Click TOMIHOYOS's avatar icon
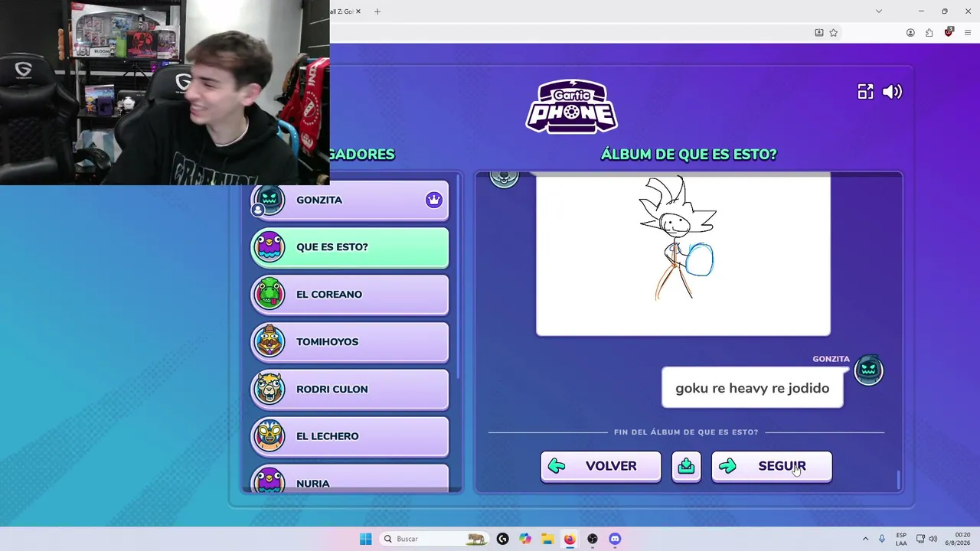This screenshot has width=980, height=551. (269, 342)
